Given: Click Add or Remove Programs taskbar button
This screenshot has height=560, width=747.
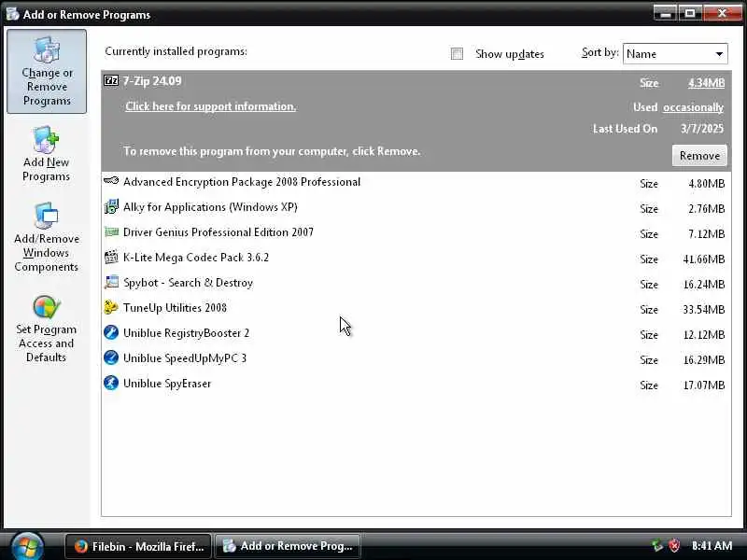Looking at the screenshot, I should (x=288, y=546).
